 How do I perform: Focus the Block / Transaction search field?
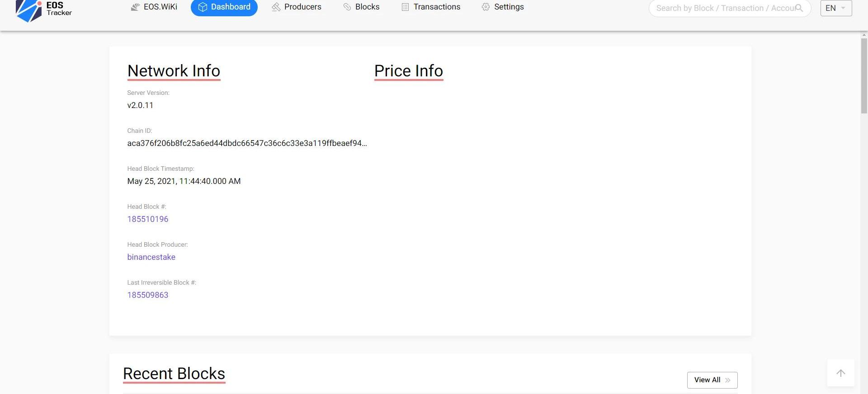coord(723,8)
